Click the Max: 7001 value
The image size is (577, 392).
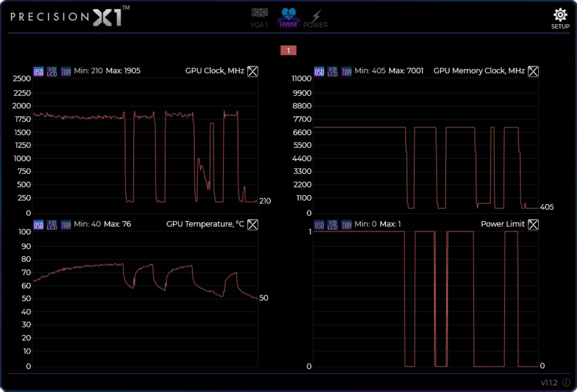(x=406, y=71)
